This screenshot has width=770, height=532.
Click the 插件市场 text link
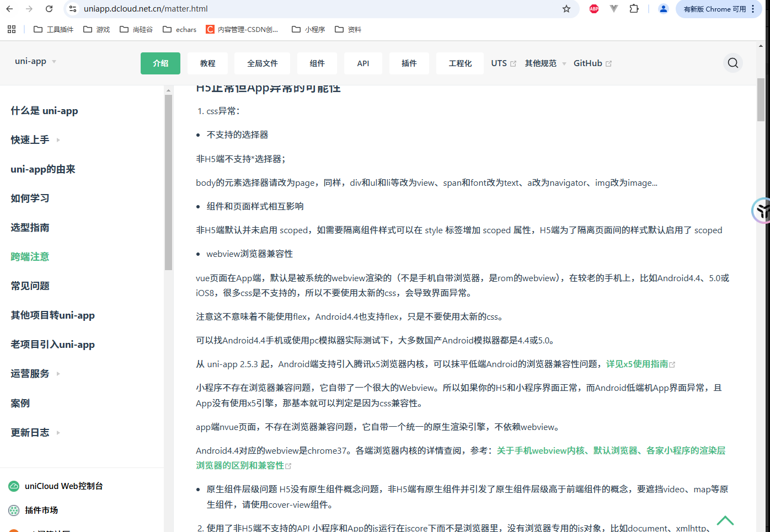41,510
